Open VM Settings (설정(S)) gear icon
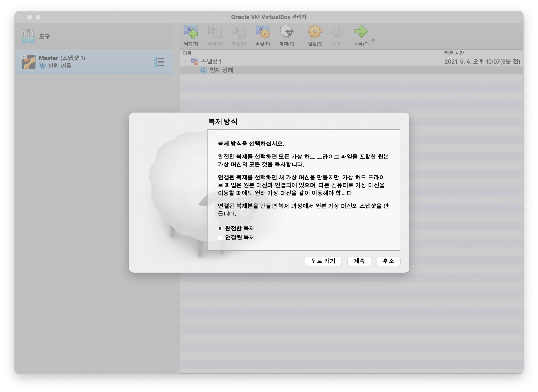This screenshot has height=392, width=538. pos(315,32)
